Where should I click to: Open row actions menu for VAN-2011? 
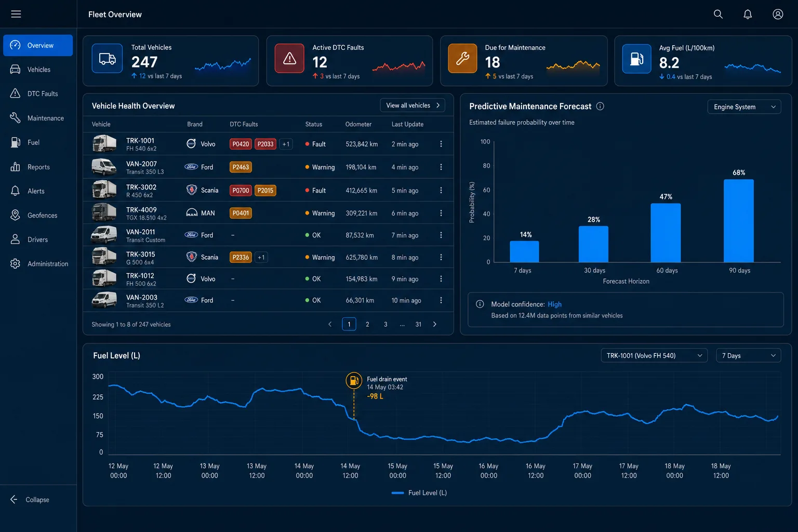(x=441, y=235)
